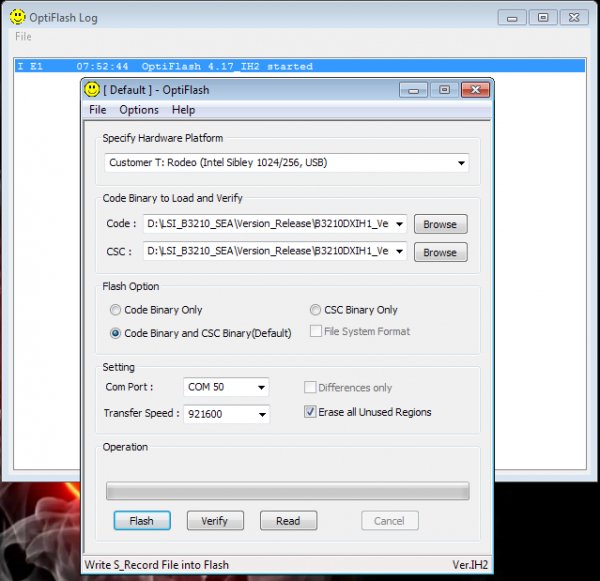Open the File menu in OptiFlash dialog
This screenshot has width=600, height=581.
(x=98, y=110)
